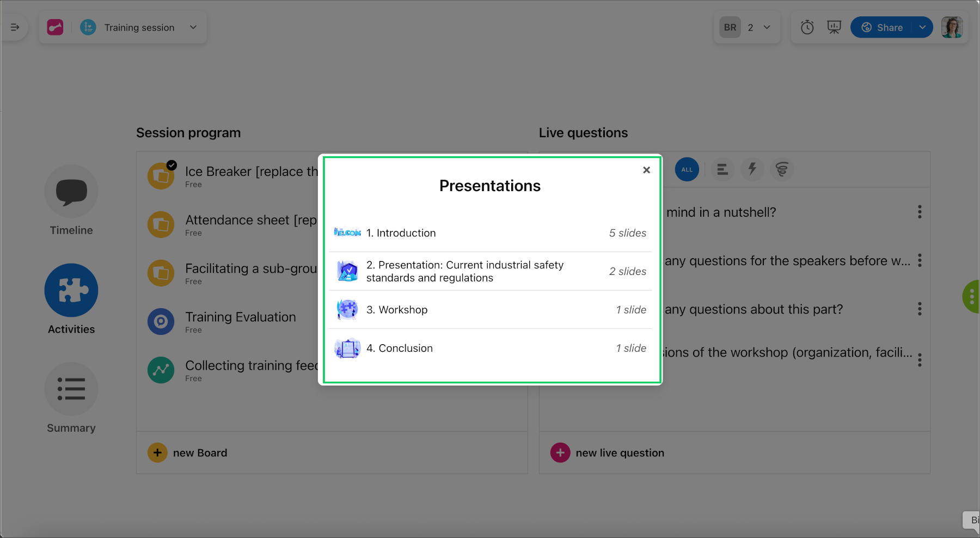Screen dimensions: 980x538
Task: Click the Attendance sheet board icon
Action: coord(161,224)
